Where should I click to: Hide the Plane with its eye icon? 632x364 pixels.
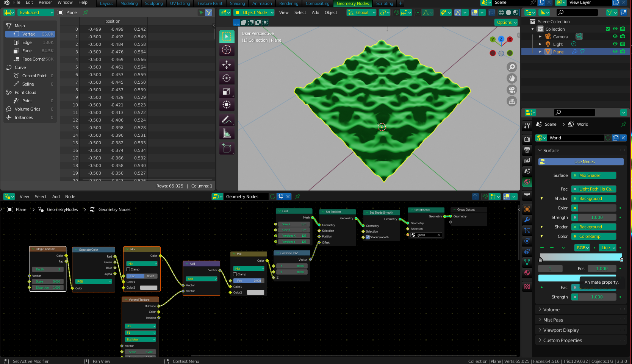click(x=615, y=52)
